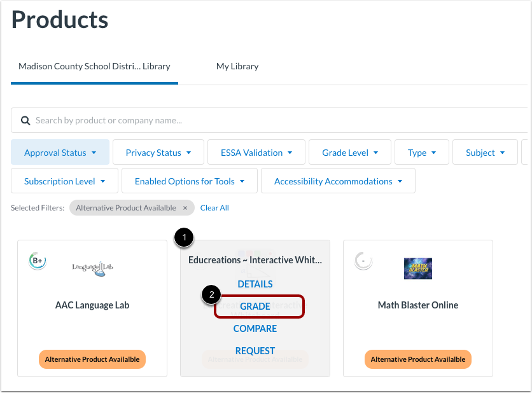Open the Subject filter dropdown
The height and width of the screenshot is (393, 532).
point(485,152)
